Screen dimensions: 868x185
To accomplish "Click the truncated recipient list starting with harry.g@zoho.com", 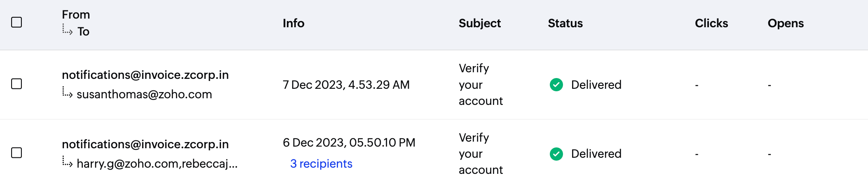I will [157, 164].
